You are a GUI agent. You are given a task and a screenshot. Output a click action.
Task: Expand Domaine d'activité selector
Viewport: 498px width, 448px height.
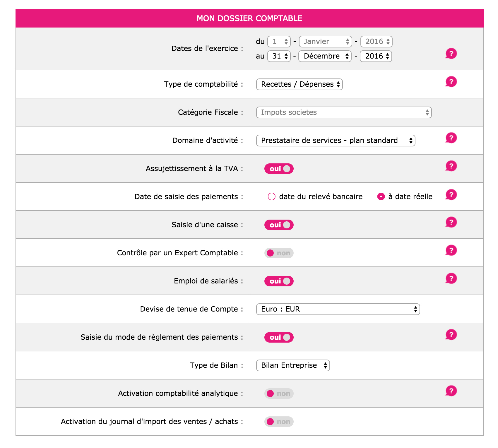(336, 141)
